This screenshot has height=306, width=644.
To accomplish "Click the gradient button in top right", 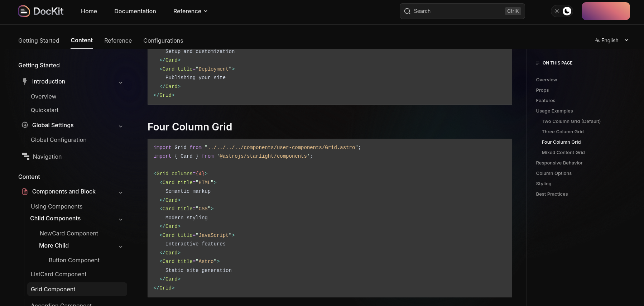I will (606, 11).
